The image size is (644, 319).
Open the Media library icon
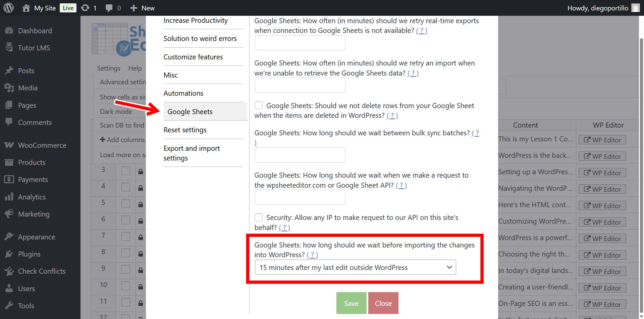[x=9, y=88]
